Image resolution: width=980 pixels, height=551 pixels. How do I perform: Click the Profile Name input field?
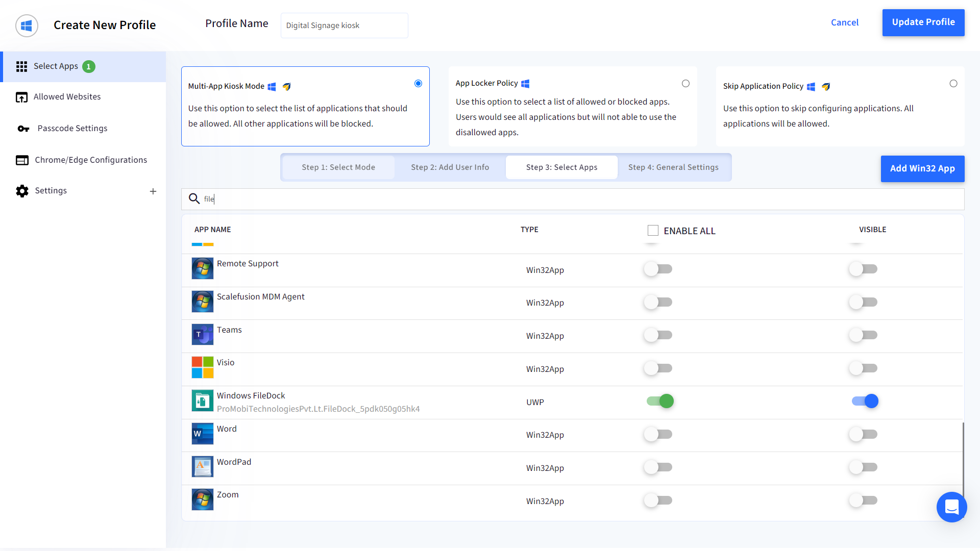tap(344, 26)
